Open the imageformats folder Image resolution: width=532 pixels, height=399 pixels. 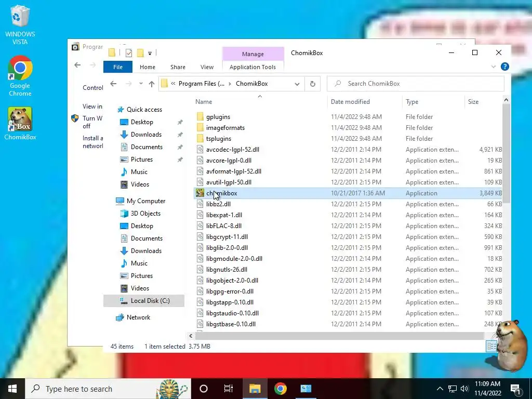click(225, 128)
